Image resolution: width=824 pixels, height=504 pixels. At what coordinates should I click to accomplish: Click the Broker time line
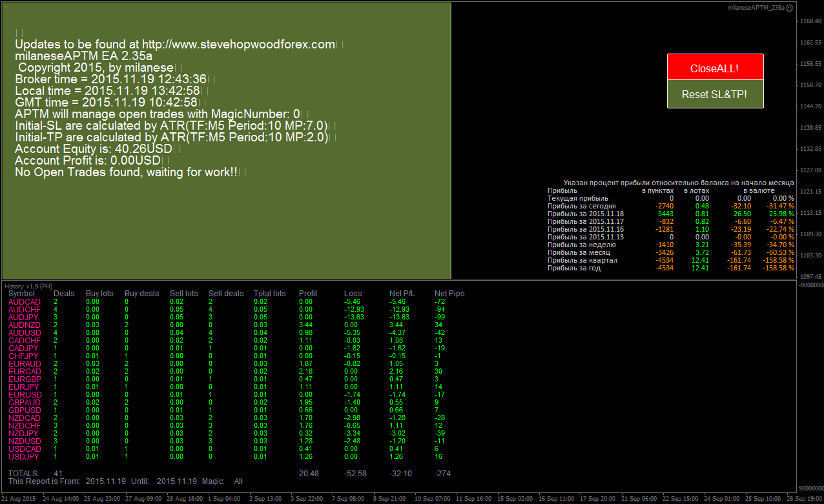(110, 79)
